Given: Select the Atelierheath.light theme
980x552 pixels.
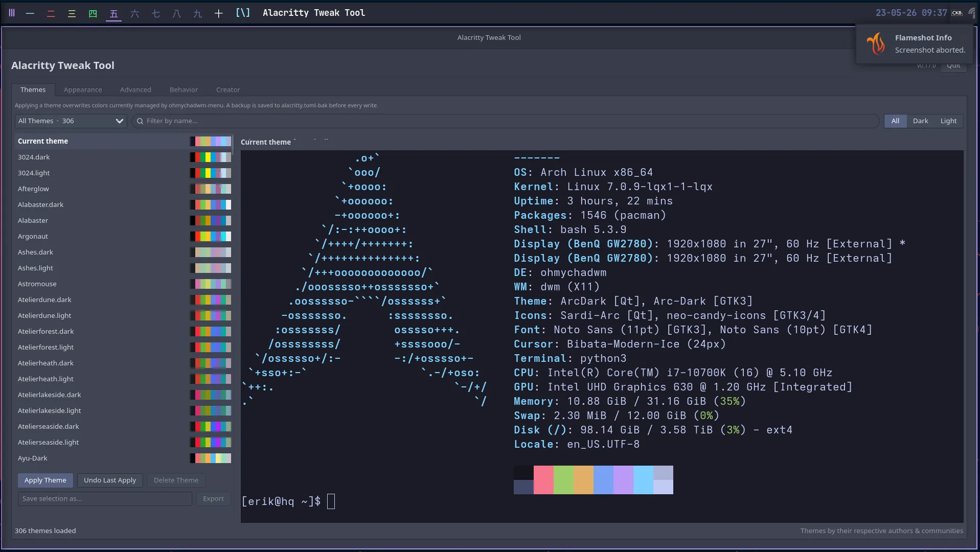Looking at the screenshot, I should click(x=124, y=379).
